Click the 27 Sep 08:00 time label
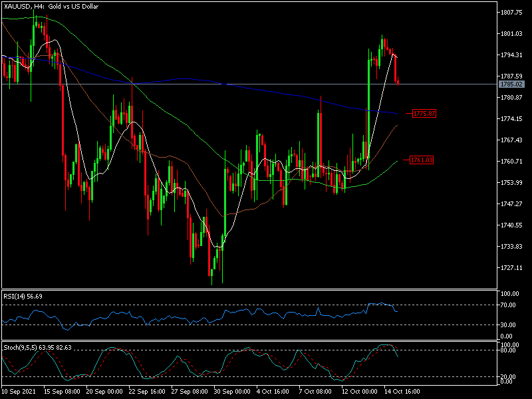Image resolution: width=532 pixels, height=399 pixels. pyautogui.click(x=190, y=392)
